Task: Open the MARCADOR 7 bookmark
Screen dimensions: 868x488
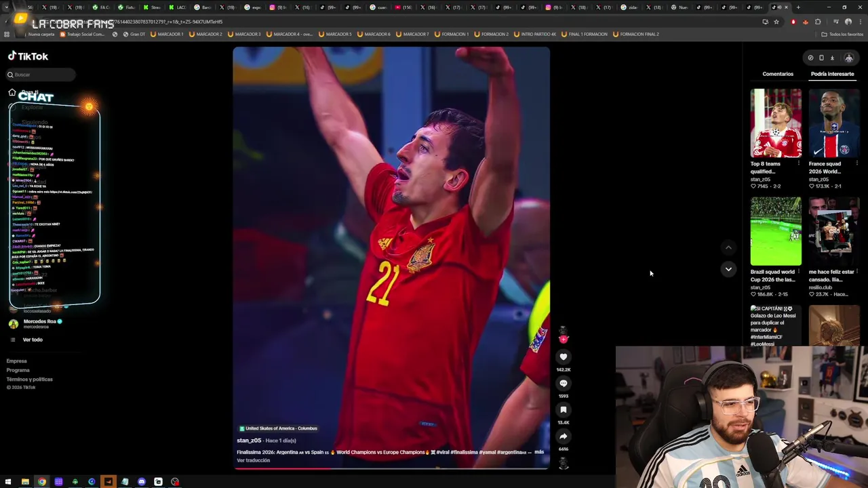Action: coord(412,34)
